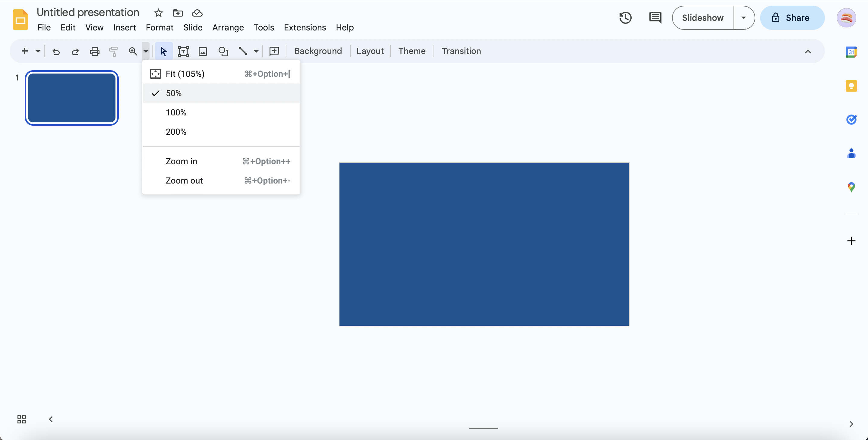
Task: Click the Transition tab
Action: (x=462, y=51)
